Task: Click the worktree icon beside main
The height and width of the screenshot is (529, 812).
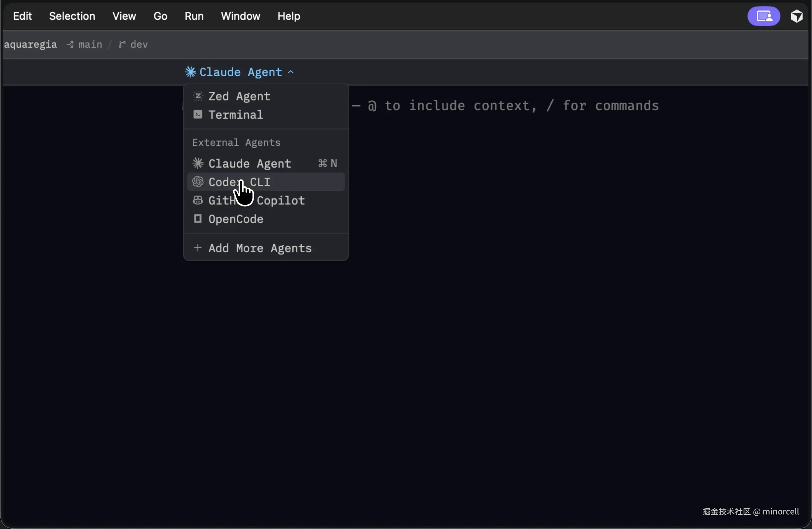Action: coord(70,44)
